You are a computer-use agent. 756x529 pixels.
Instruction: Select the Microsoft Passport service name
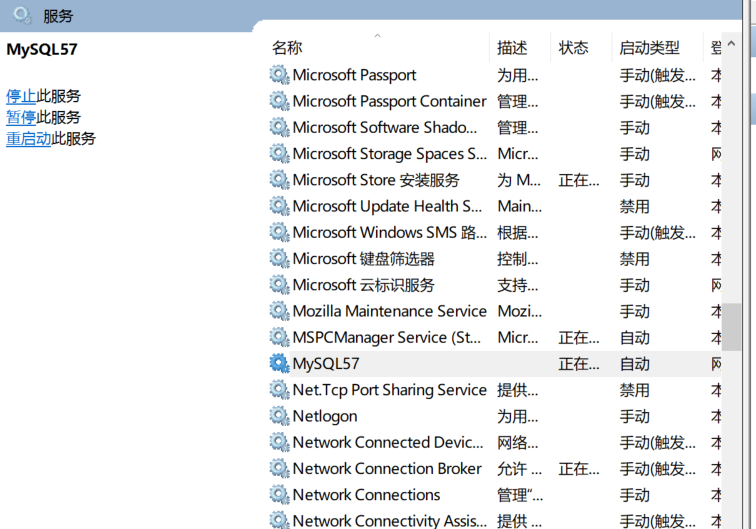pyautogui.click(x=354, y=75)
